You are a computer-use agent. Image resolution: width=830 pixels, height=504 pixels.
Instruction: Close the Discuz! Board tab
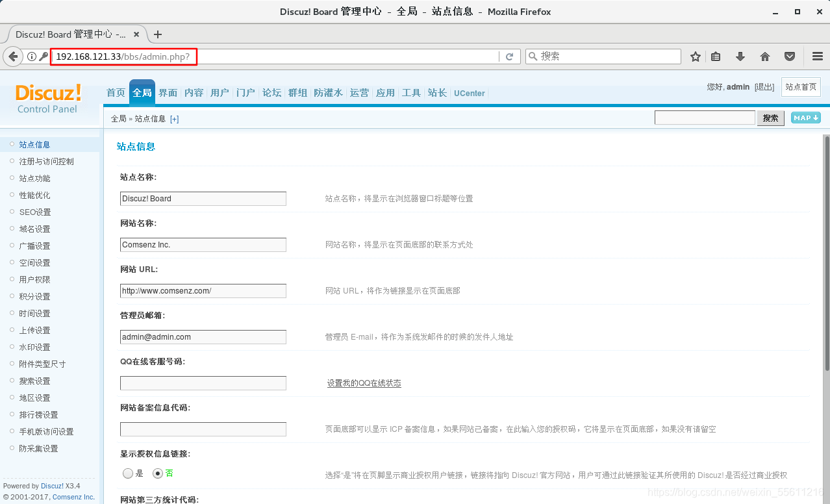click(x=136, y=34)
